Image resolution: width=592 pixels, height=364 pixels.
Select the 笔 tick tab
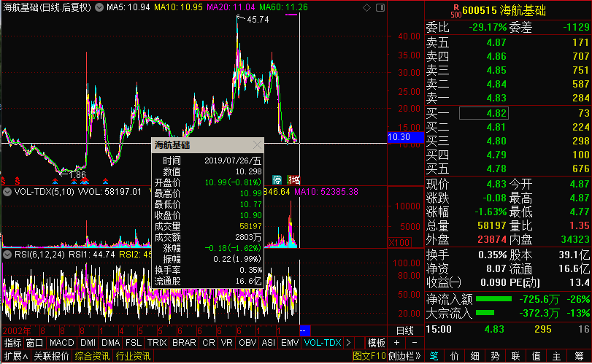pos(434,356)
